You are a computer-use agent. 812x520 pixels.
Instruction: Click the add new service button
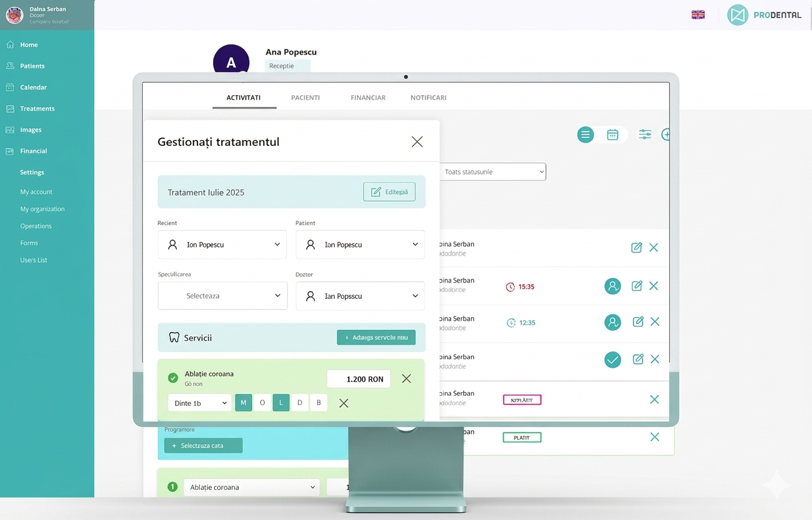pyautogui.click(x=376, y=338)
